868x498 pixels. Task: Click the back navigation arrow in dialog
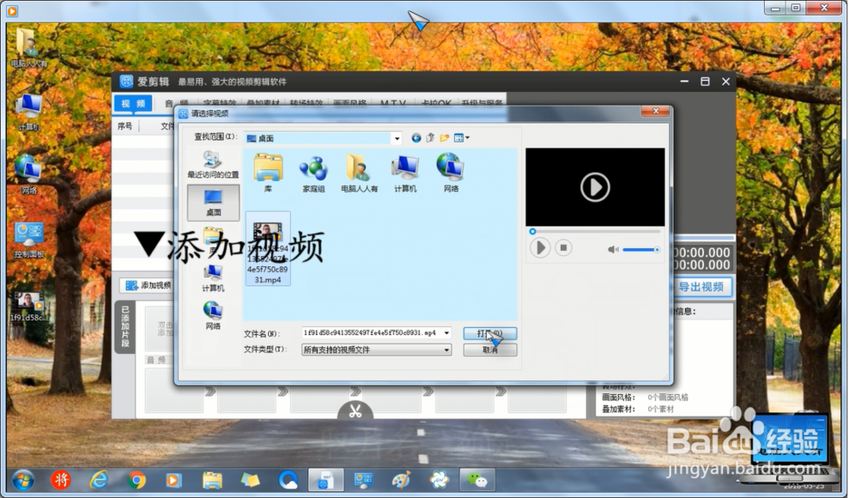tap(417, 138)
